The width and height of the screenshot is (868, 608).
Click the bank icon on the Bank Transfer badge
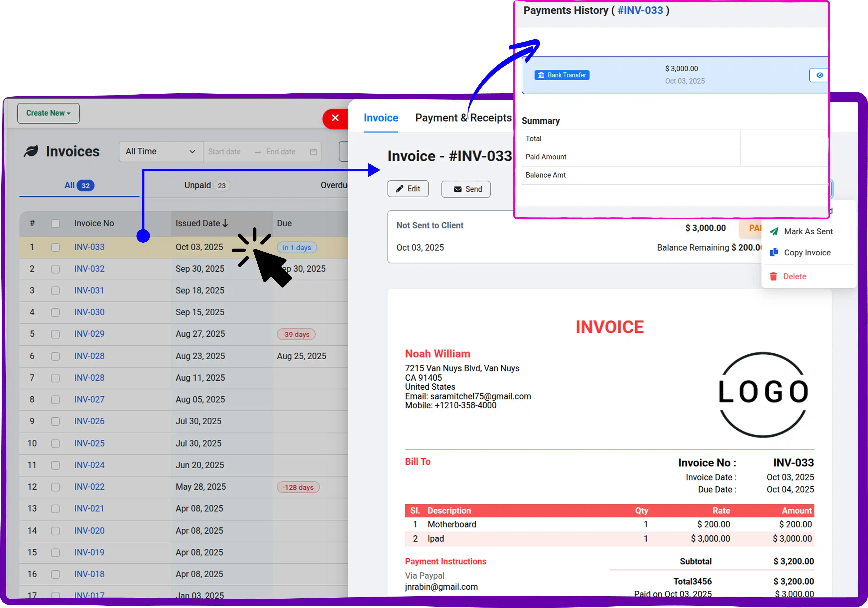click(x=541, y=75)
